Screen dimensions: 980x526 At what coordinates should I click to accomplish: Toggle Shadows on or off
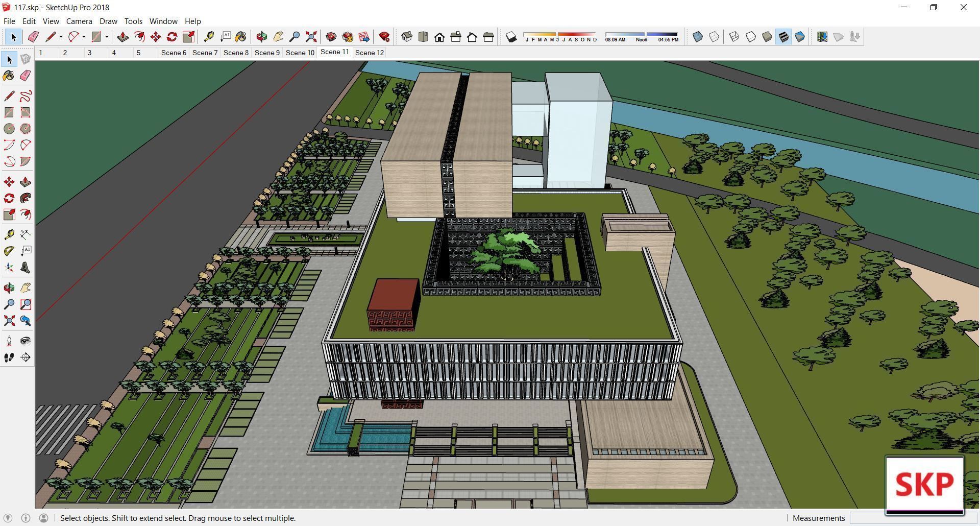(511, 37)
